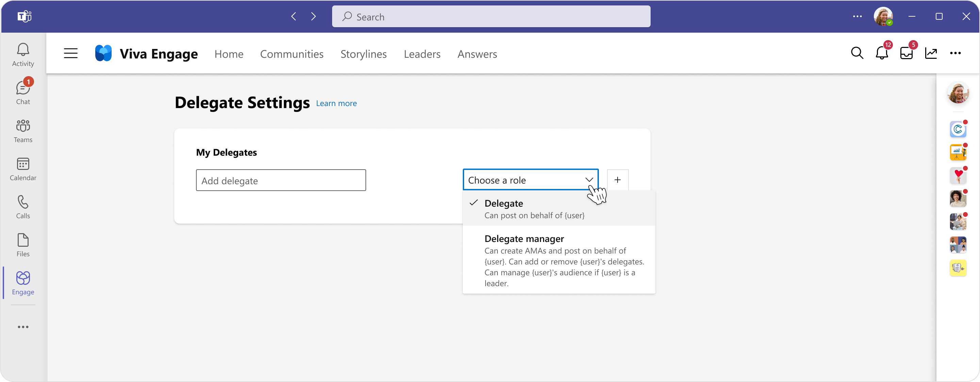Switch to the Leaders tab
980x382 pixels.
tap(423, 54)
